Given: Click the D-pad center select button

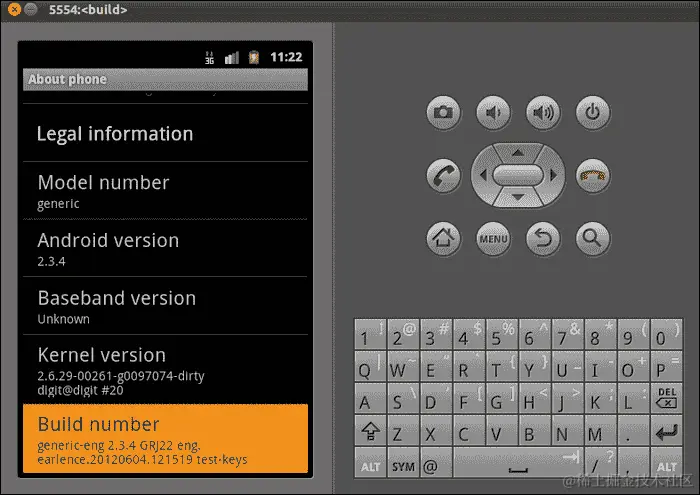Looking at the screenshot, I should (518, 175).
